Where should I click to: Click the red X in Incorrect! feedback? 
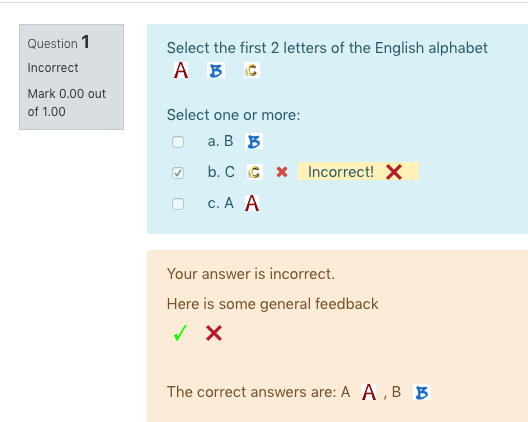pos(394,172)
